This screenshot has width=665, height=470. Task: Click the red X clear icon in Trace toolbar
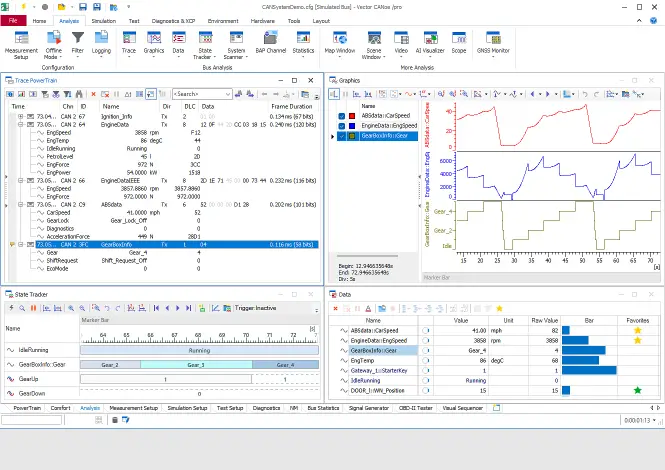tap(93, 94)
